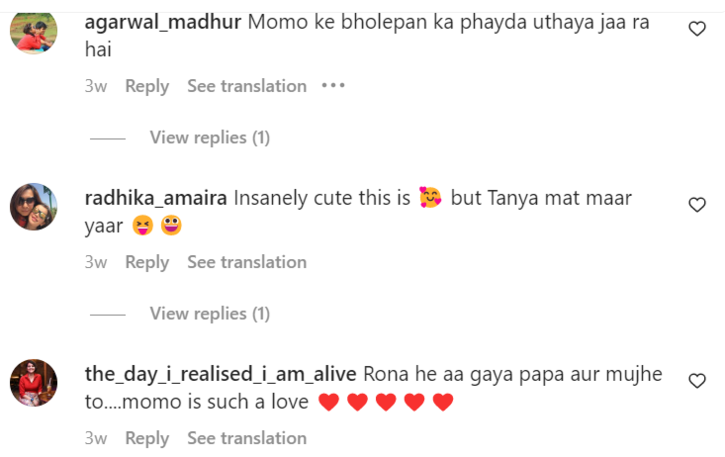Reply to the_day_i_realised_i_am_alive's comment
The image size is (725, 457).
(x=147, y=438)
